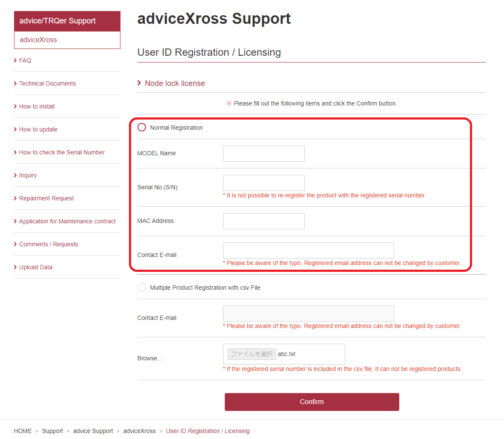Viewport: 504px width, 439px height.
Task: Open the Upload Data sidebar link
Action: (x=36, y=267)
